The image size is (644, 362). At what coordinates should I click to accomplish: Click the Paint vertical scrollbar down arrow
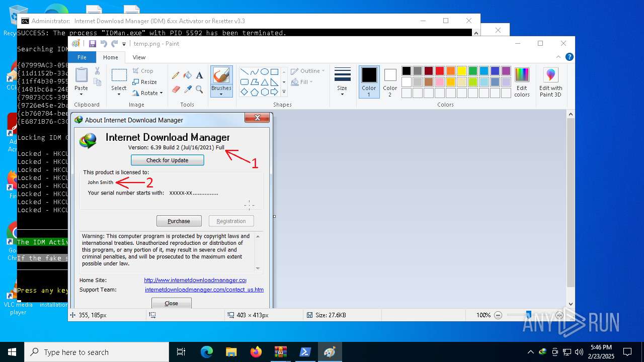571,304
